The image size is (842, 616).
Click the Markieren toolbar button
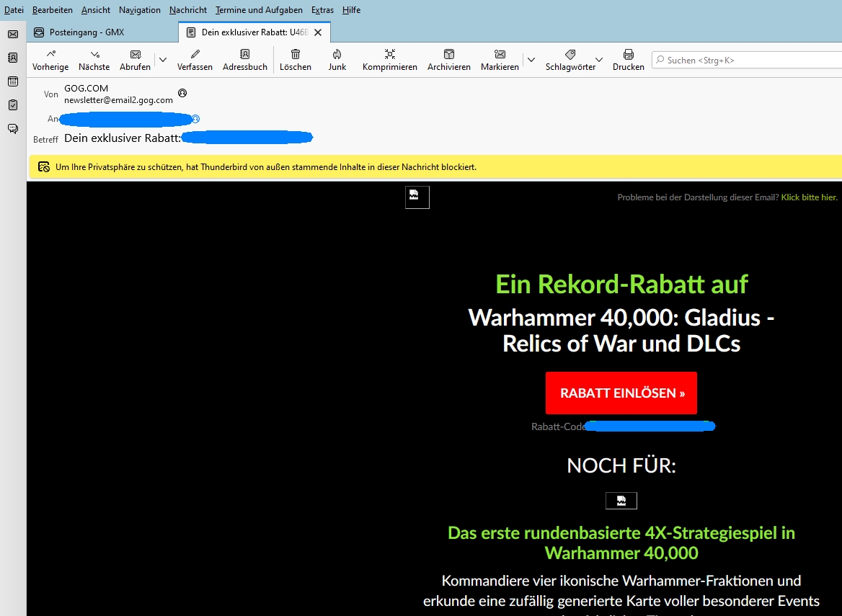(x=500, y=60)
